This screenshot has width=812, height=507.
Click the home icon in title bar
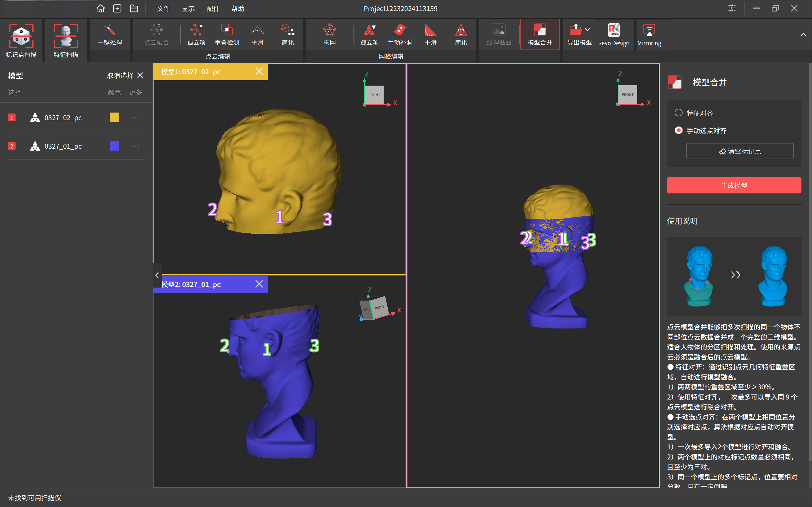tap(100, 8)
